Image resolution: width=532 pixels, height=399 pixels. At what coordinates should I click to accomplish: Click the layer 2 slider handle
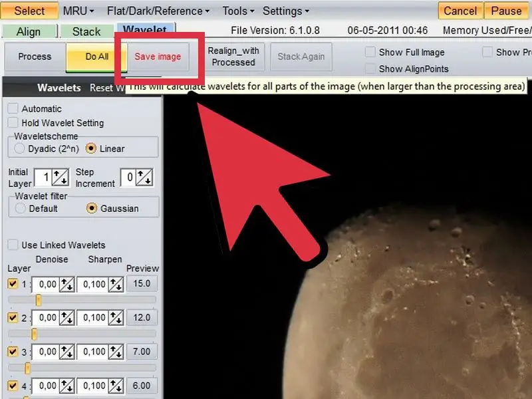(35, 334)
